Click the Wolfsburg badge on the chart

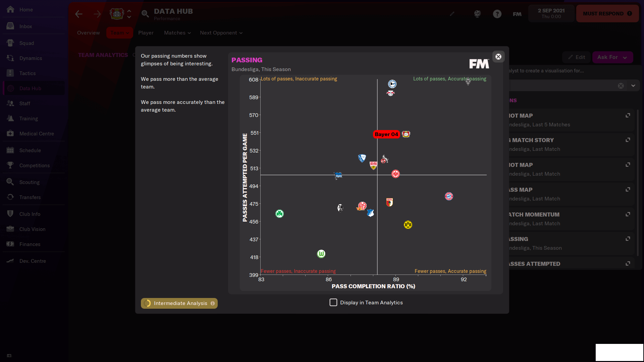pyautogui.click(x=321, y=254)
